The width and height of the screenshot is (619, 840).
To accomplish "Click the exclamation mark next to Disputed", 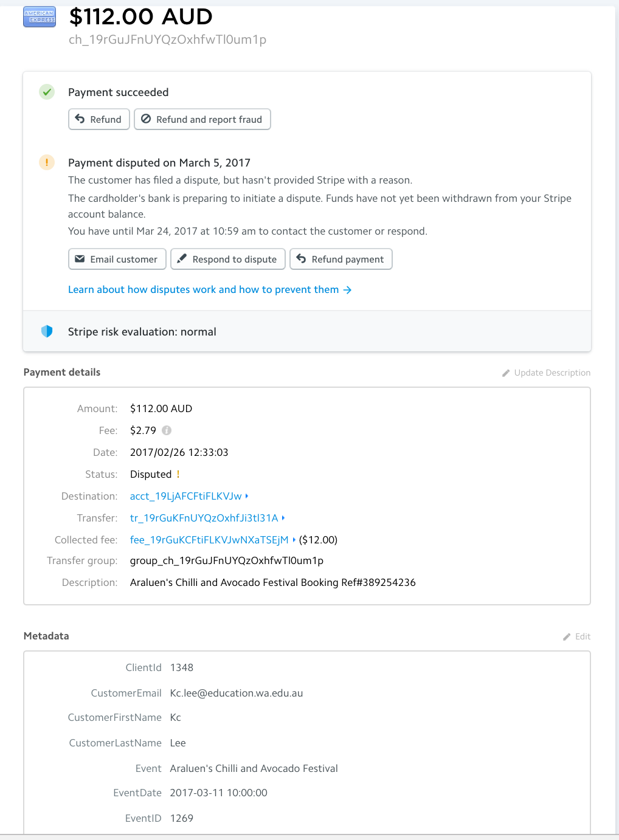I will click(178, 474).
